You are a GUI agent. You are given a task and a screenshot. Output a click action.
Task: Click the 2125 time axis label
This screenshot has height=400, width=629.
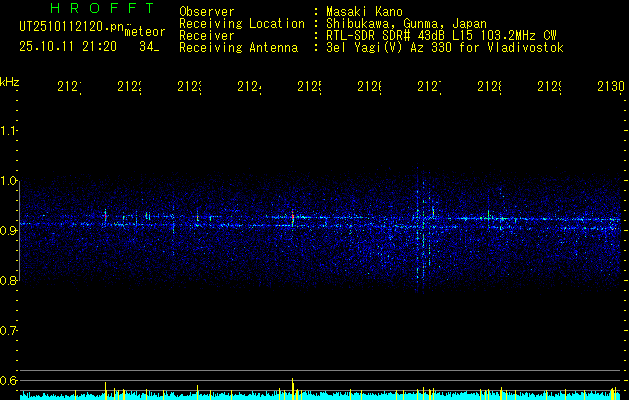click(x=309, y=87)
